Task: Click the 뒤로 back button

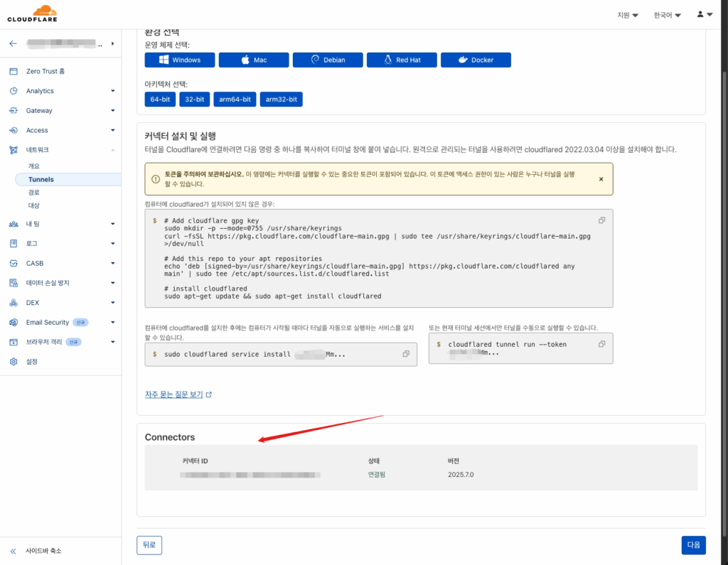Action: [x=149, y=545]
